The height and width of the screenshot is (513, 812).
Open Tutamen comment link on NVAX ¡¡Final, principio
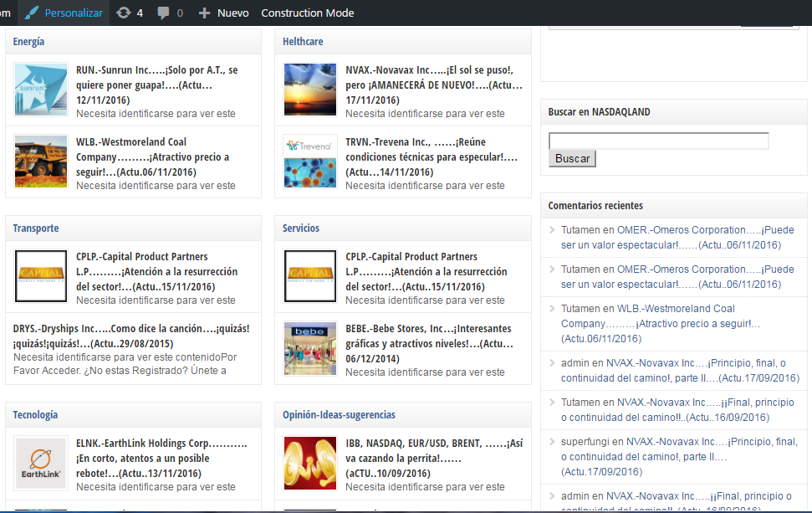[677, 410]
